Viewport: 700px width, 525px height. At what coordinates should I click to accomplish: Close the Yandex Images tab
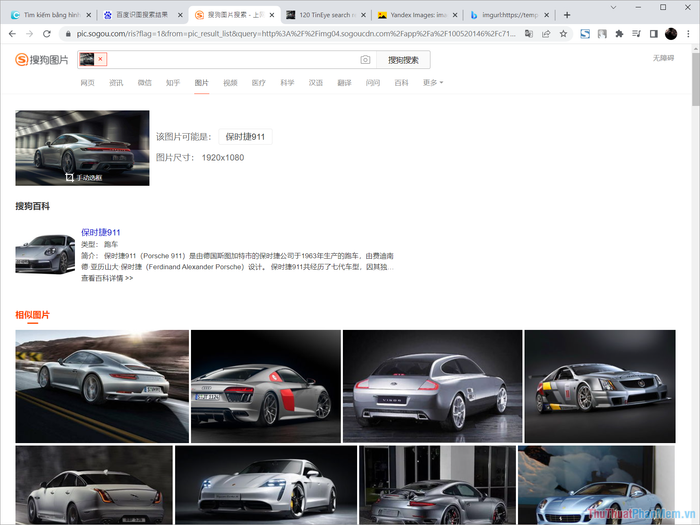pyautogui.click(x=455, y=15)
